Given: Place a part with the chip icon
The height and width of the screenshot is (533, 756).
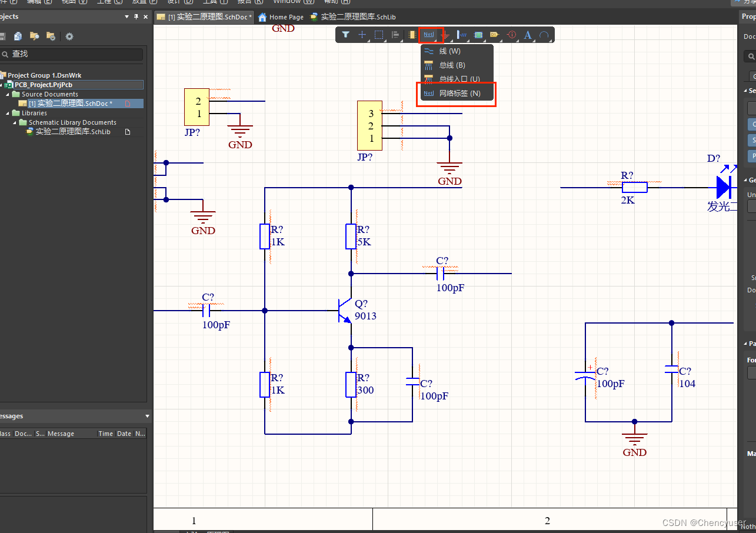Looking at the screenshot, I should [x=412, y=35].
